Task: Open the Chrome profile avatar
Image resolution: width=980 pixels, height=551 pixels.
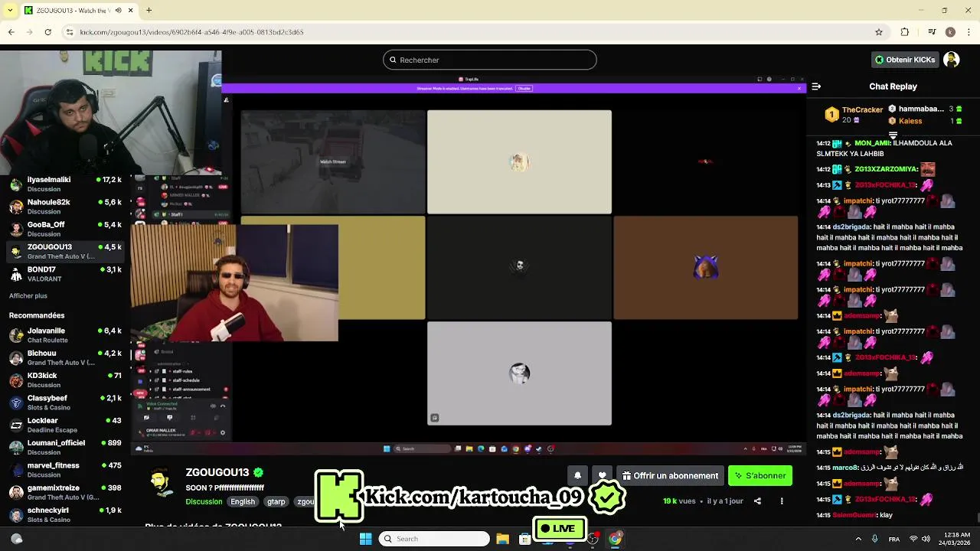Action: tap(950, 32)
